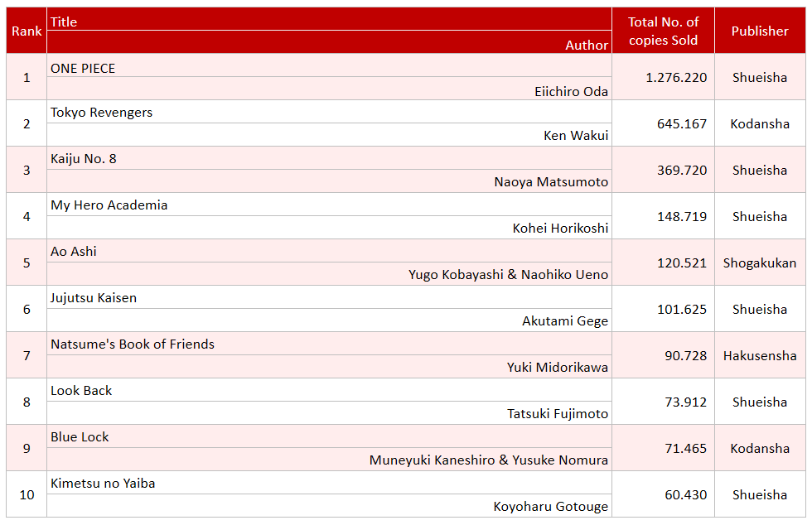The width and height of the screenshot is (812, 525).
Task: Select the My Hero Academia title
Action: pos(109,205)
